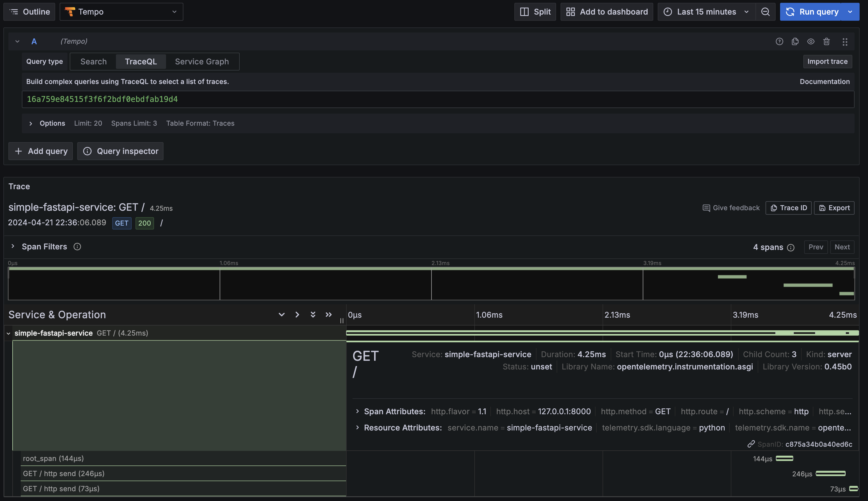Click the expand all spans double-chevron icon

click(313, 315)
